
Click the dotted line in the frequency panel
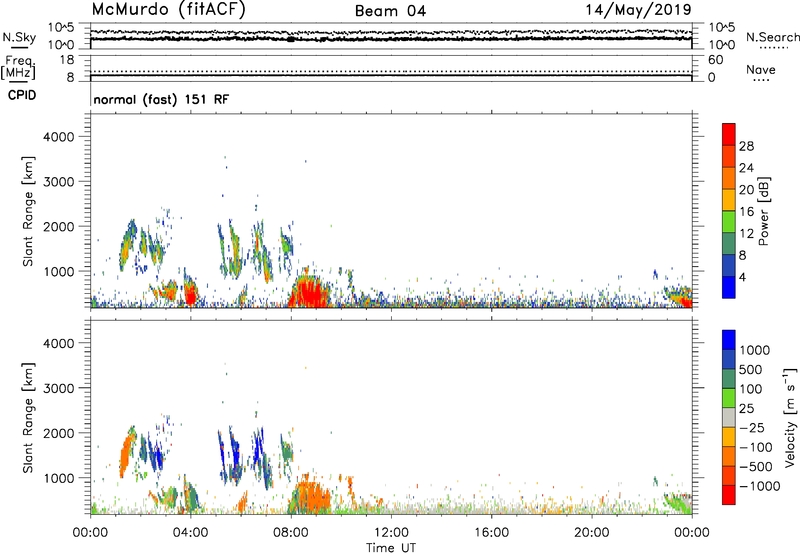[x=391, y=72]
